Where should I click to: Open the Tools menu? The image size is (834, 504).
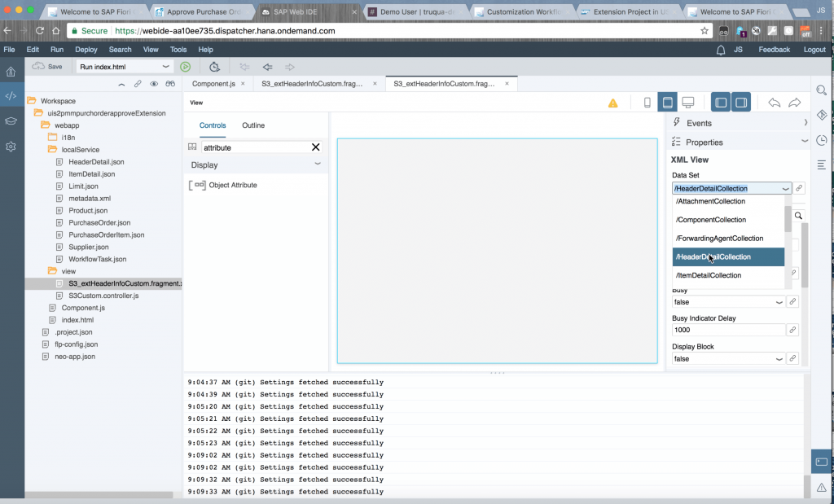pyautogui.click(x=178, y=50)
